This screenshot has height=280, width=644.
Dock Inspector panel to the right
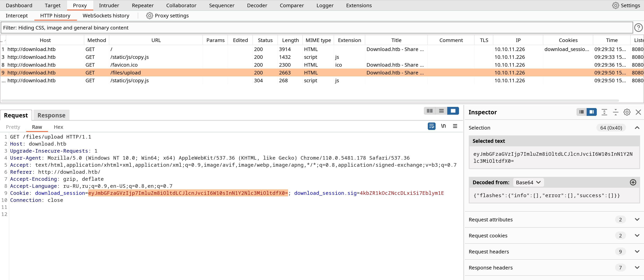(592, 112)
